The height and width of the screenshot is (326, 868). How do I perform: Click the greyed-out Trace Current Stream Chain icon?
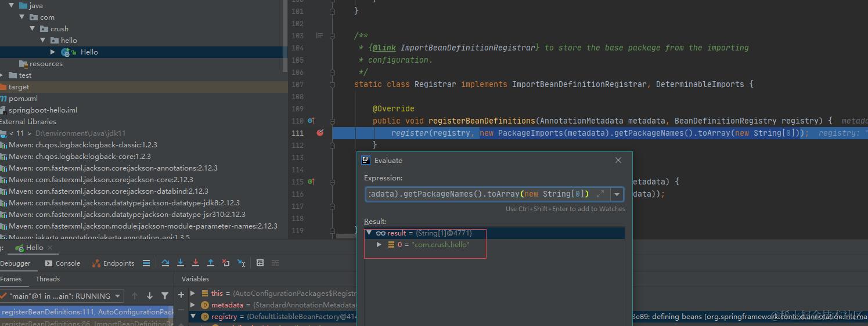(x=275, y=263)
